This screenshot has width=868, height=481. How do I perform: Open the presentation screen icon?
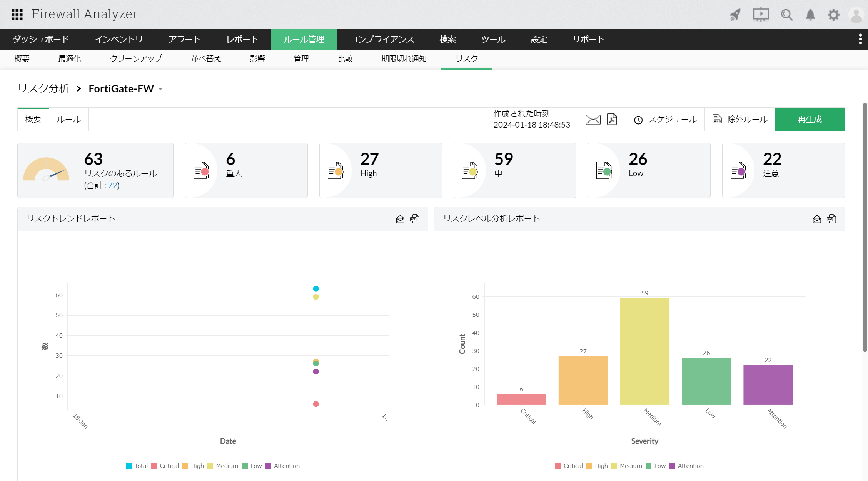[761, 15]
